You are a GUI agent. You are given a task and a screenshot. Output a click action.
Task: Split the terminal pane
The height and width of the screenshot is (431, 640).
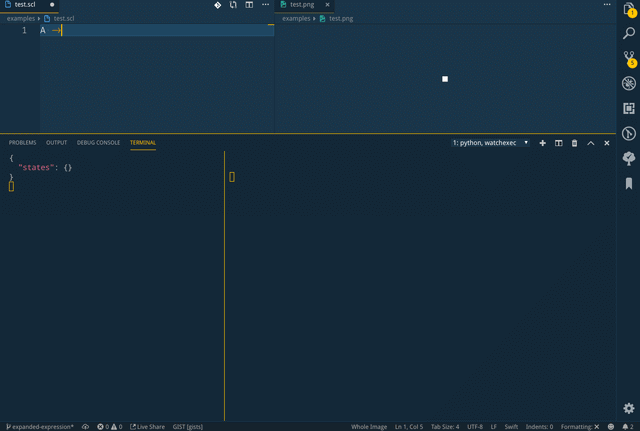point(559,143)
